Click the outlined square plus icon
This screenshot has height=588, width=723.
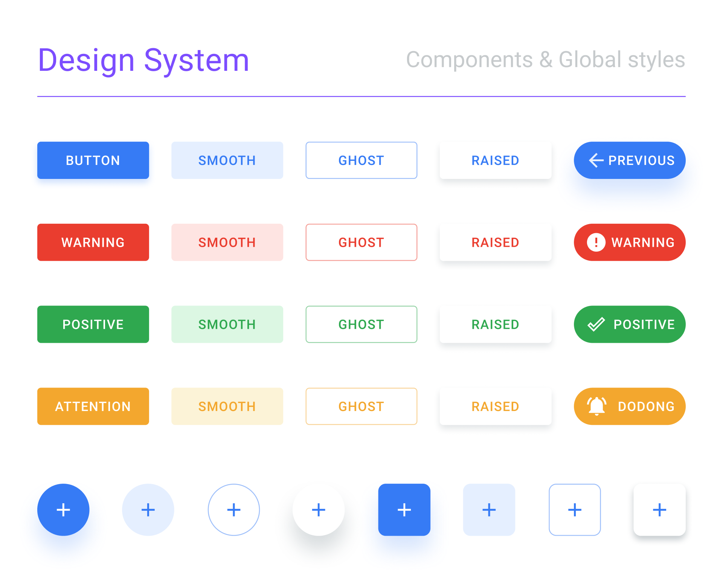pos(574,510)
